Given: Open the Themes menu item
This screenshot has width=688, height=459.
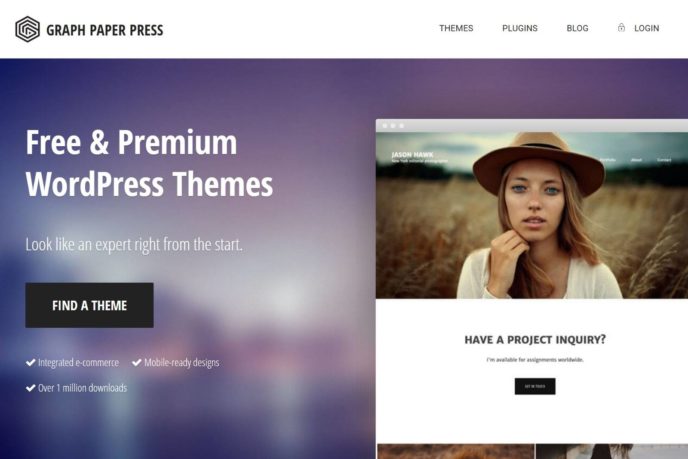Looking at the screenshot, I should point(456,28).
